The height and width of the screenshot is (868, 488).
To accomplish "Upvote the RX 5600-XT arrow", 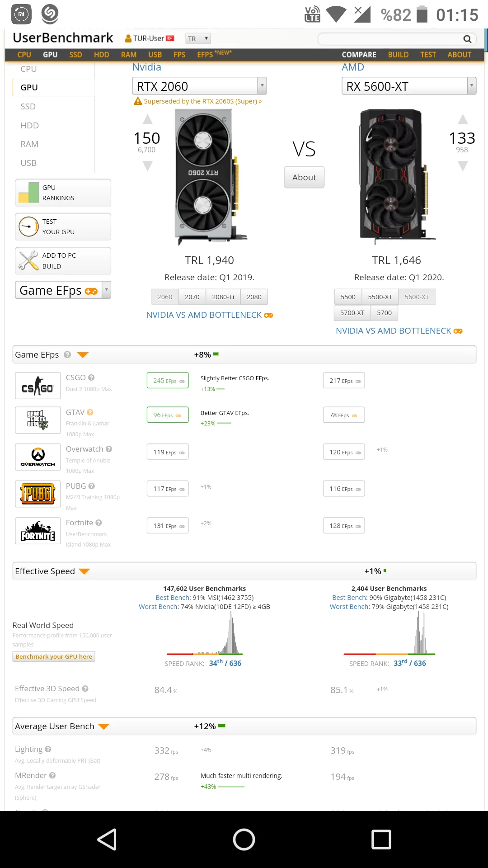I will click(x=462, y=119).
